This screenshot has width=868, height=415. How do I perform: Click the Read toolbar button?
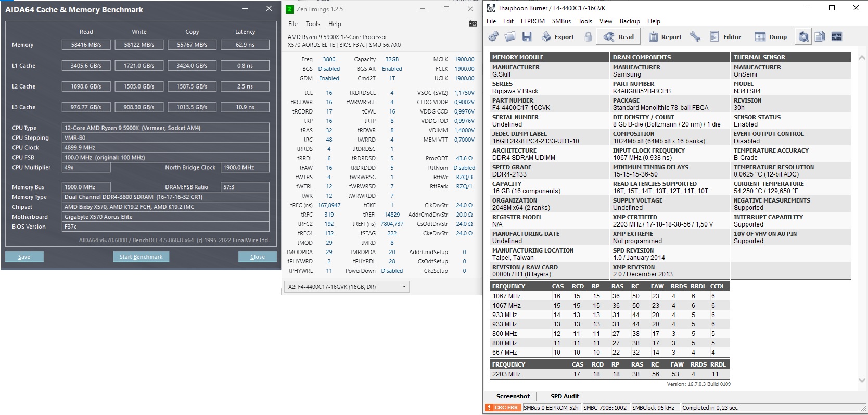click(x=619, y=36)
